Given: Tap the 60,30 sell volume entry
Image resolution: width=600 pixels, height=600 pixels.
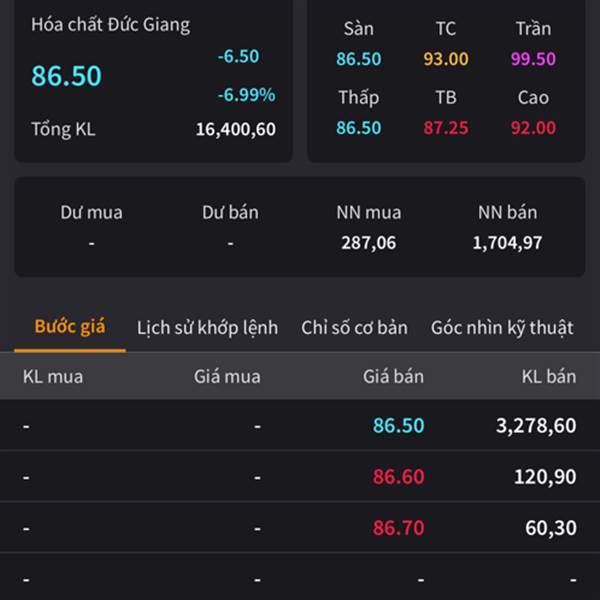Looking at the screenshot, I should (x=550, y=528).
